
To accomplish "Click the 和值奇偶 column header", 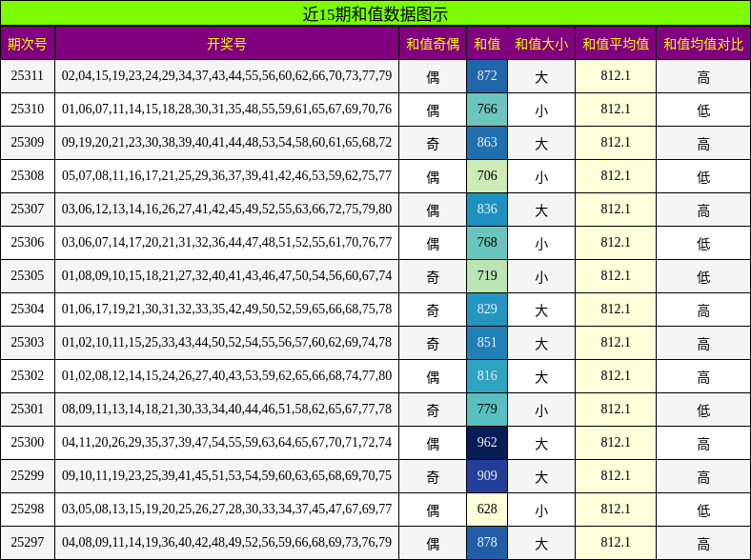I will [433, 44].
